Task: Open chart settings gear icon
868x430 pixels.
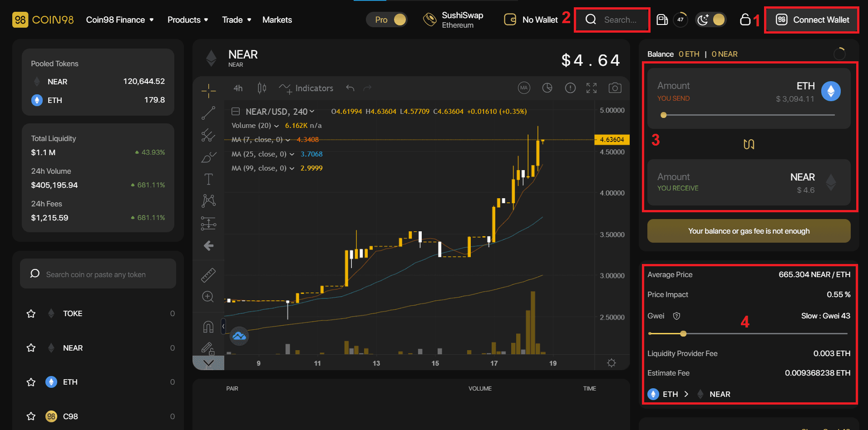Action: [612, 363]
